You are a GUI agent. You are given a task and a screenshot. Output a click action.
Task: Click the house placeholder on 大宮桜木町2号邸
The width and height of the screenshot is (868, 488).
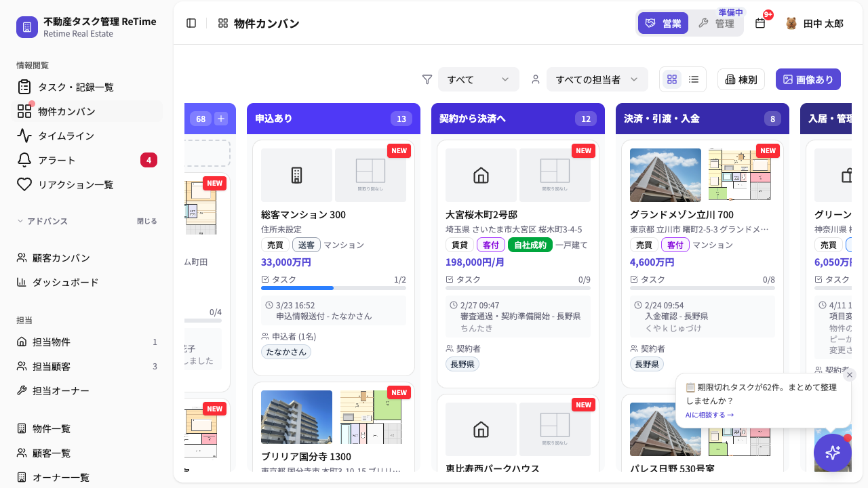[481, 175]
